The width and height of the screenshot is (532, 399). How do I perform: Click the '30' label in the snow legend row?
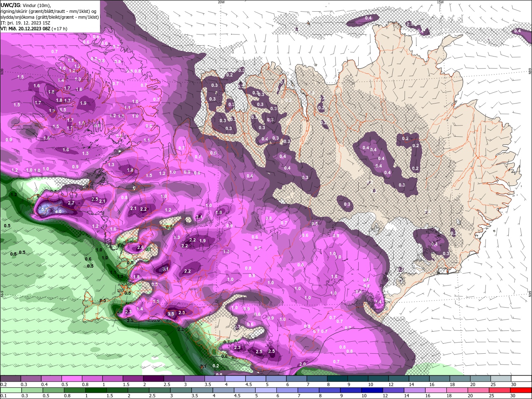click(514, 384)
